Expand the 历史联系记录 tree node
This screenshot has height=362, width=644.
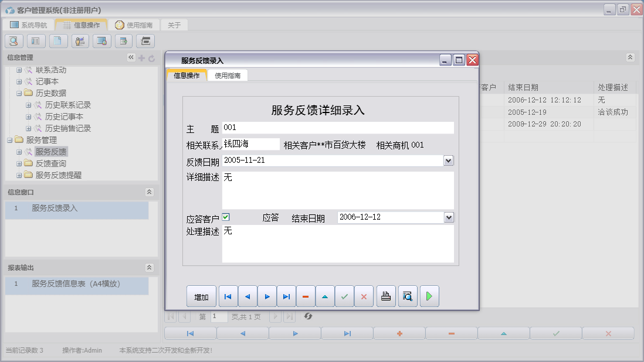click(x=29, y=105)
